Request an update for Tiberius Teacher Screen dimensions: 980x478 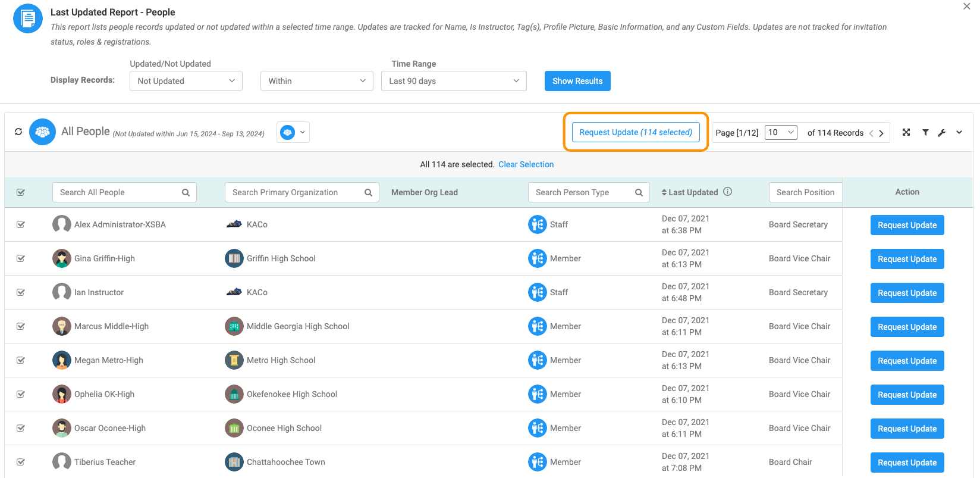point(907,463)
